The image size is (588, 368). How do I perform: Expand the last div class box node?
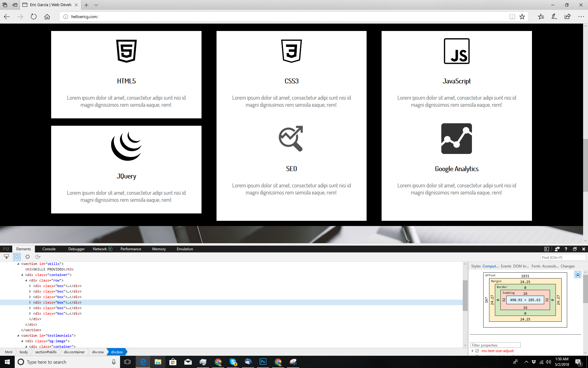30,313
